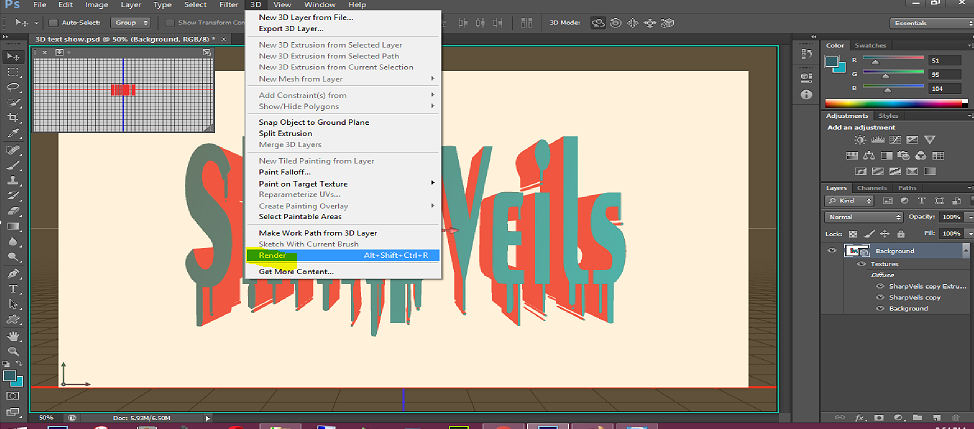Open the Filter menu
Viewport: 974px width, 429px height.
[x=229, y=5]
